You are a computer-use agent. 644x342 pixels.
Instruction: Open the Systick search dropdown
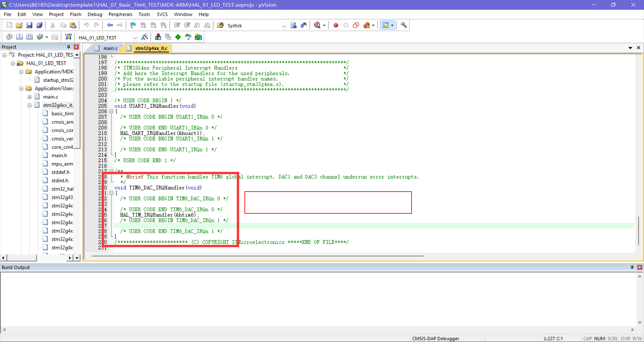click(x=284, y=26)
